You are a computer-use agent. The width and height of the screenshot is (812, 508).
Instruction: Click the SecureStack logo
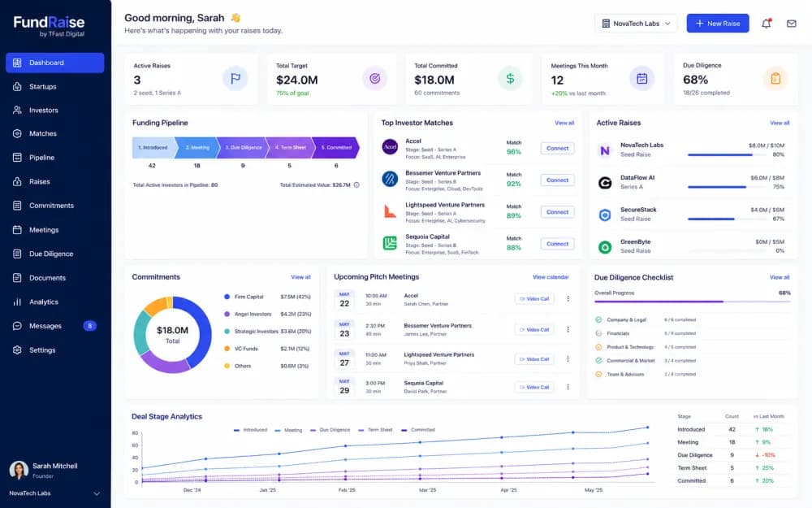click(x=604, y=215)
